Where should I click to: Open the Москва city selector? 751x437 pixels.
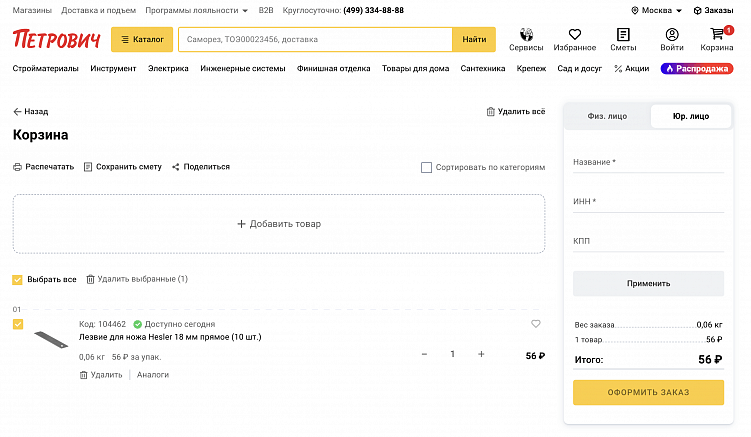[656, 11]
